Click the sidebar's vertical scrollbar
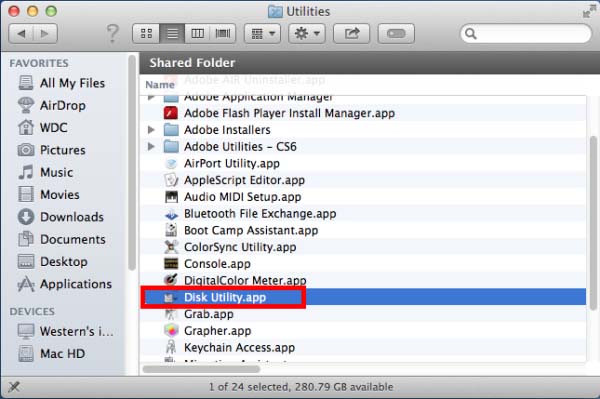 [x=132, y=163]
